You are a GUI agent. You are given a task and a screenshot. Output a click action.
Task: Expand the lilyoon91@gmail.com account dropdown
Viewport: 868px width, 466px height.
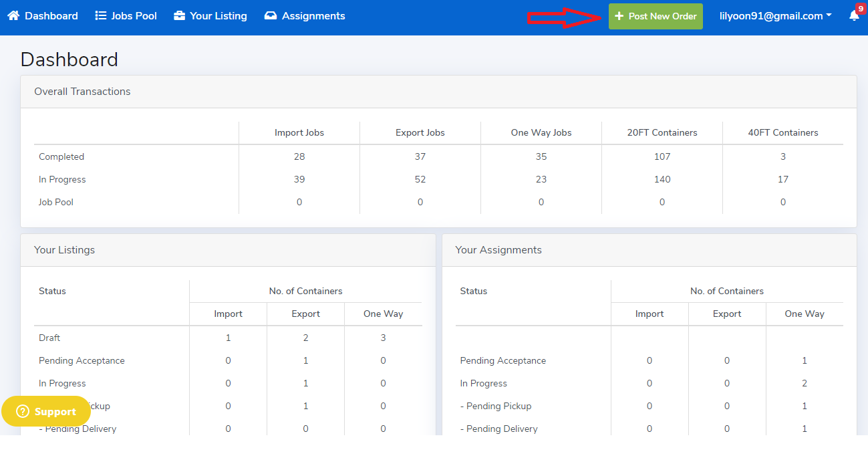tap(775, 16)
